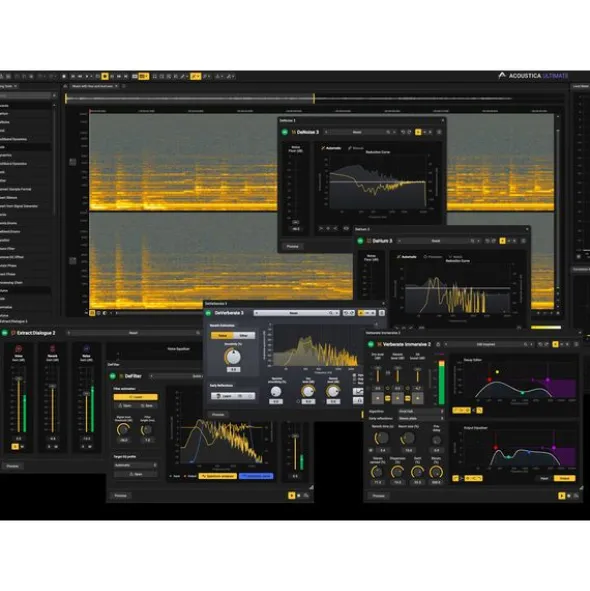Select Manual mode in DeNoise 3
Viewport: 590px width, 591px height.
tap(356, 148)
